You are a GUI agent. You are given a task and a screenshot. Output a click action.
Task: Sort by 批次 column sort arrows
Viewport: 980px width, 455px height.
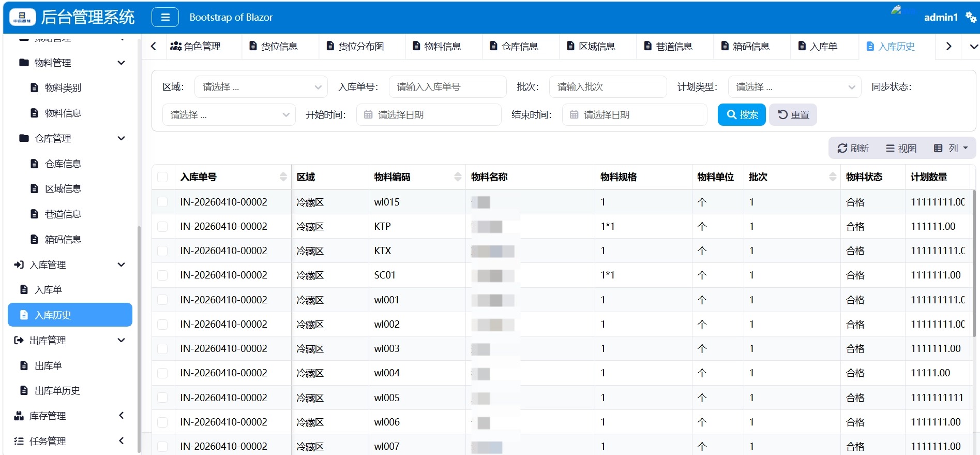833,177
